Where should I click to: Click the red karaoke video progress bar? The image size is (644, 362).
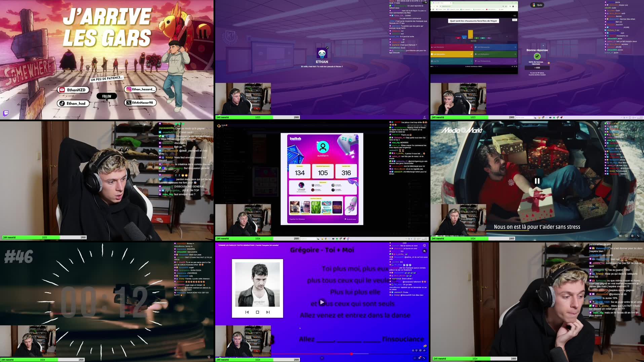click(336, 354)
